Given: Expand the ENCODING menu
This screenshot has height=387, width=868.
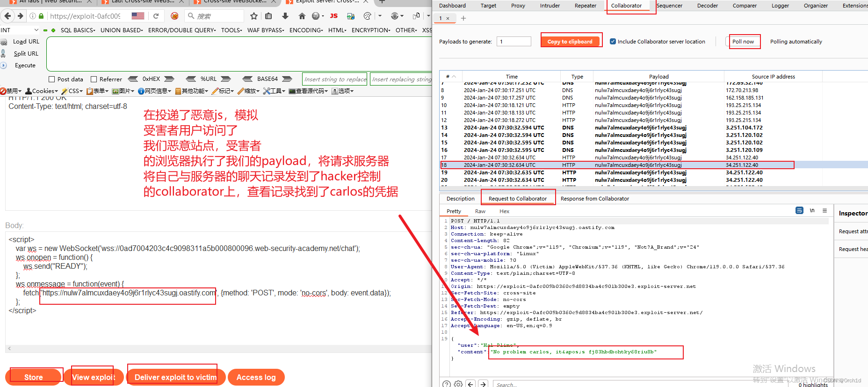Looking at the screenshot, I should pyautogui.click(x=306, y=30).
